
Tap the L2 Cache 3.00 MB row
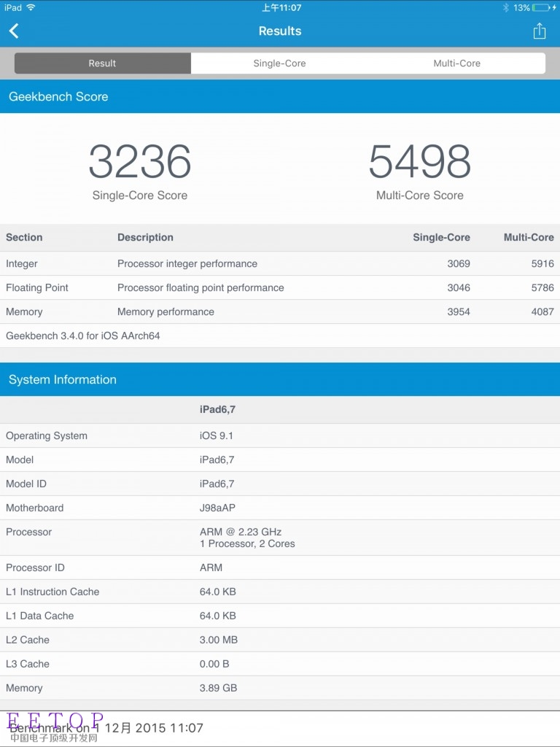tap(280, 640)
